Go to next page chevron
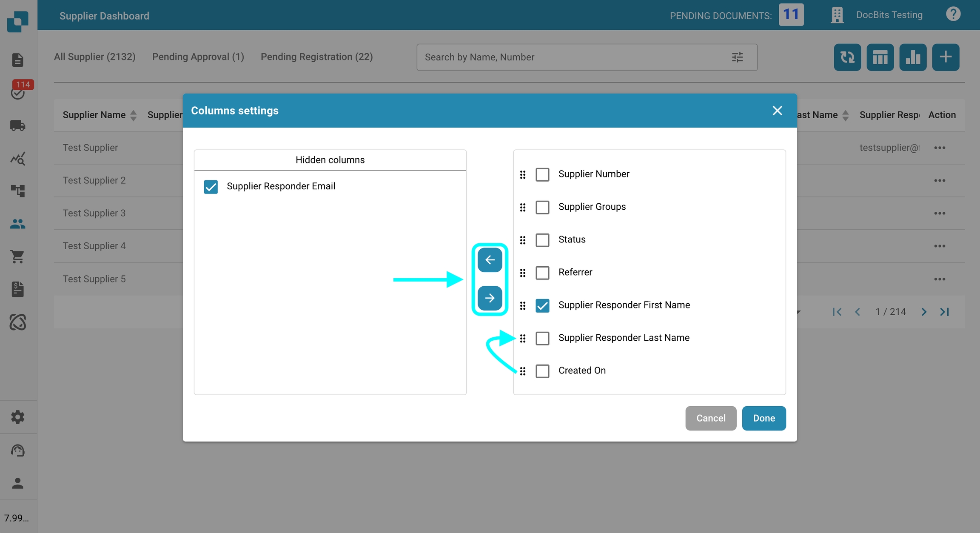 pyautogui.click(x=924, y=312)
